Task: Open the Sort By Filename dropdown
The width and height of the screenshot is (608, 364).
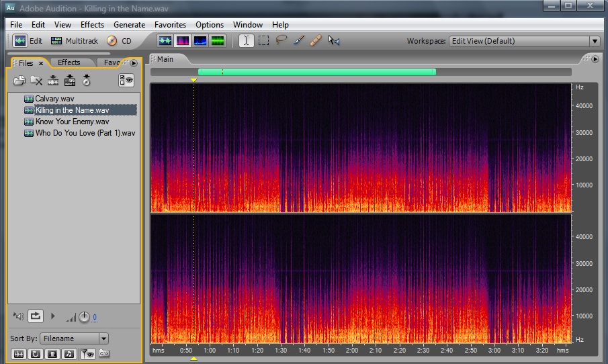Action: [x=74, y=338]
